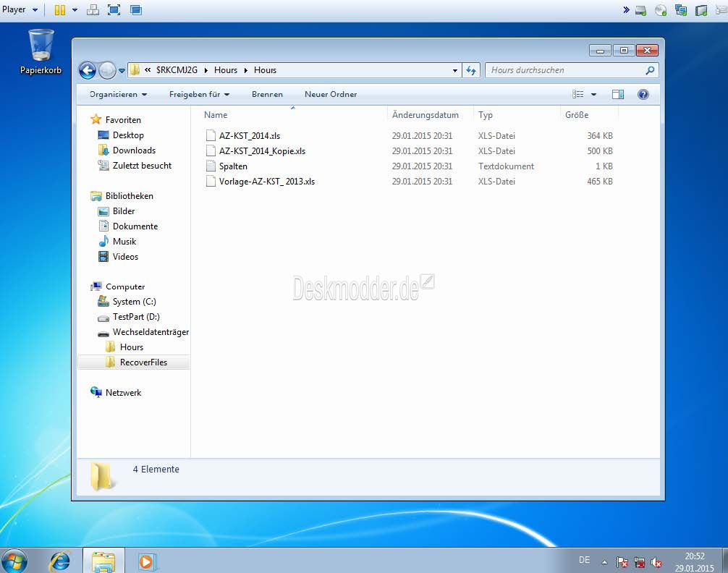Open the Hours folder in the sidebar
728x573 pixels.
131,347
